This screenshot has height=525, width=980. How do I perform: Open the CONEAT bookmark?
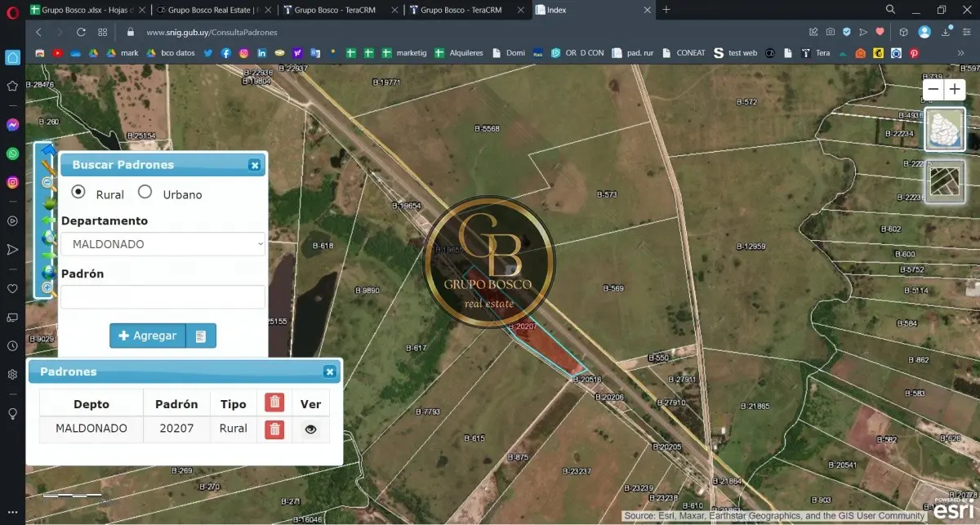683,53
